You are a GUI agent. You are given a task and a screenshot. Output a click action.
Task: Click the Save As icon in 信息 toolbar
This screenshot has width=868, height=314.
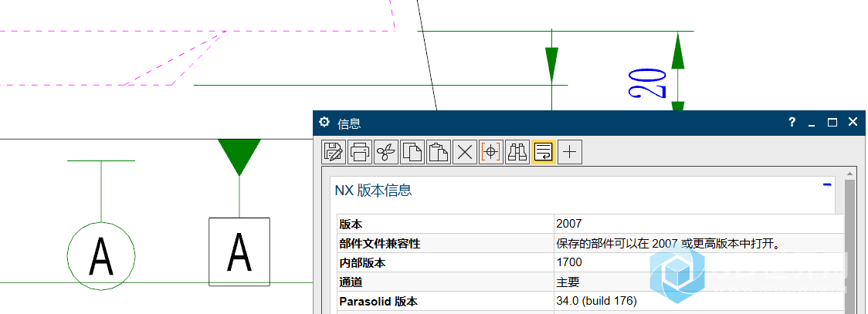pos(334,151)
